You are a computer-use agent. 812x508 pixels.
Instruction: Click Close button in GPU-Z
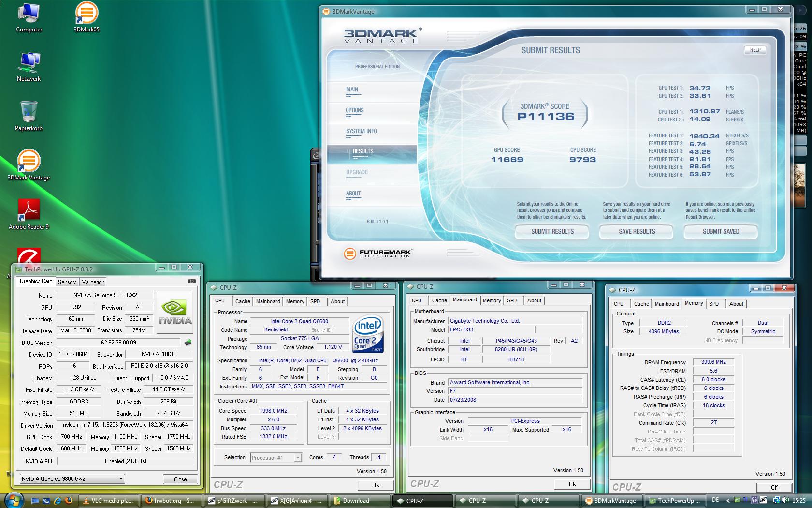(180, 479)
